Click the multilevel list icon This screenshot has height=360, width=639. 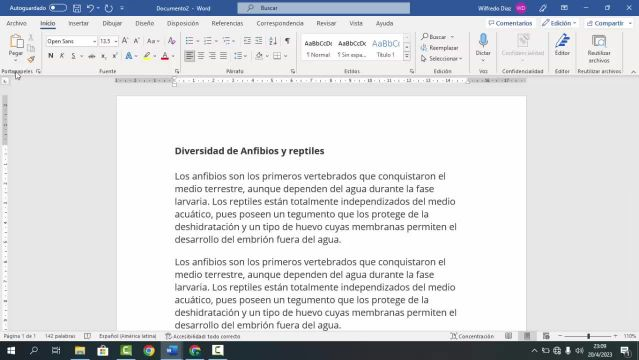coord(226,41)
